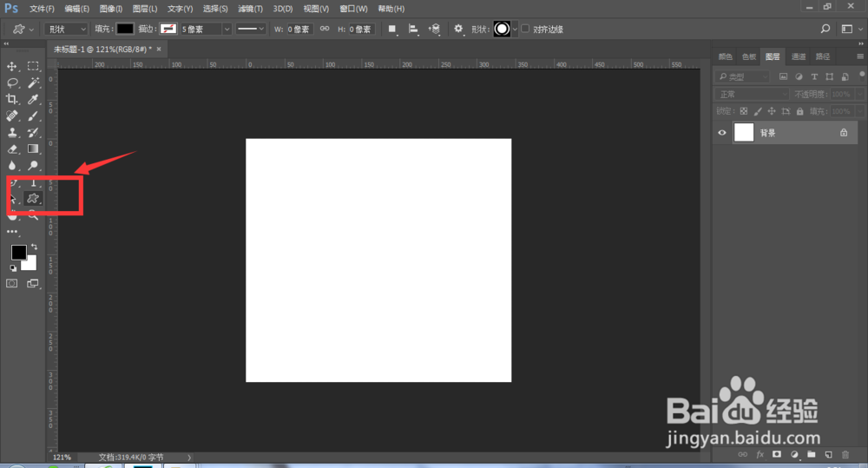Select the Clone Stamp tool
The image size is (868, 468).
(11, 132)
